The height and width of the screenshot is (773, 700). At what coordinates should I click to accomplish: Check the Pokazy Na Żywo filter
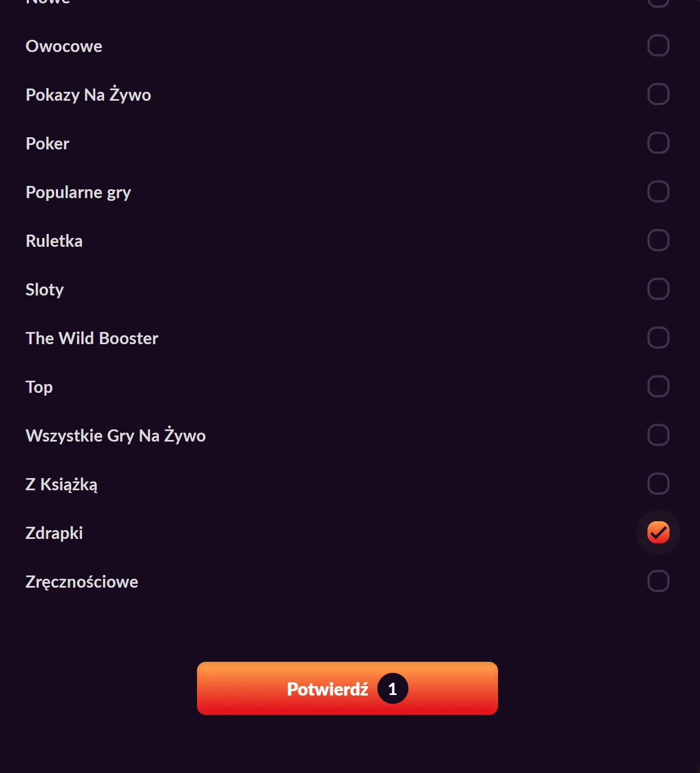(658, 95)
